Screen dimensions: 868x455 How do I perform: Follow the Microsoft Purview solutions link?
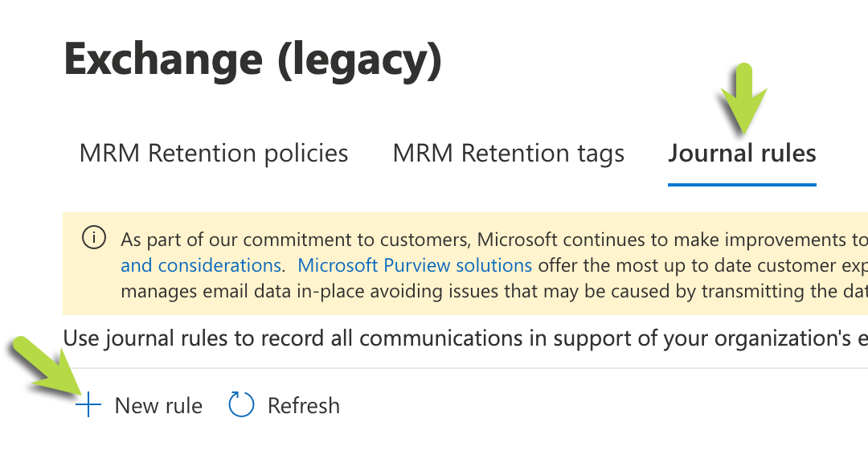point(415,266)
